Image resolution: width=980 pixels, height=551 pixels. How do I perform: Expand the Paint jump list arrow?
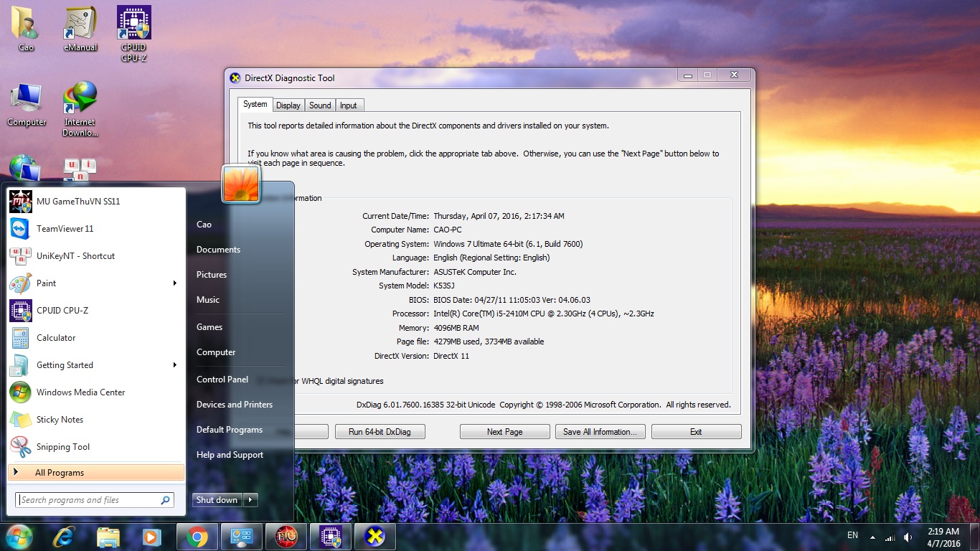[x=174, y=283]
